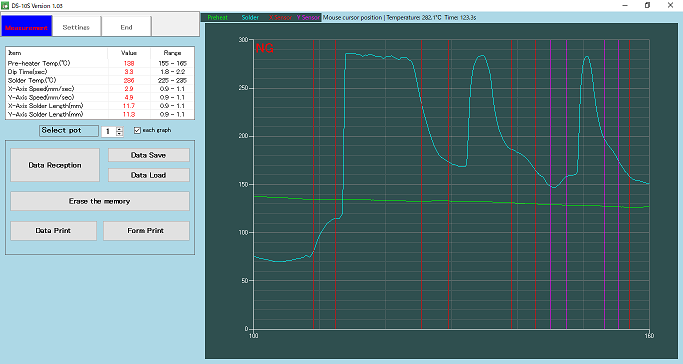Click the Pre-heater Temp row in the table
This screenshot has width=683, height=364.
100,63
